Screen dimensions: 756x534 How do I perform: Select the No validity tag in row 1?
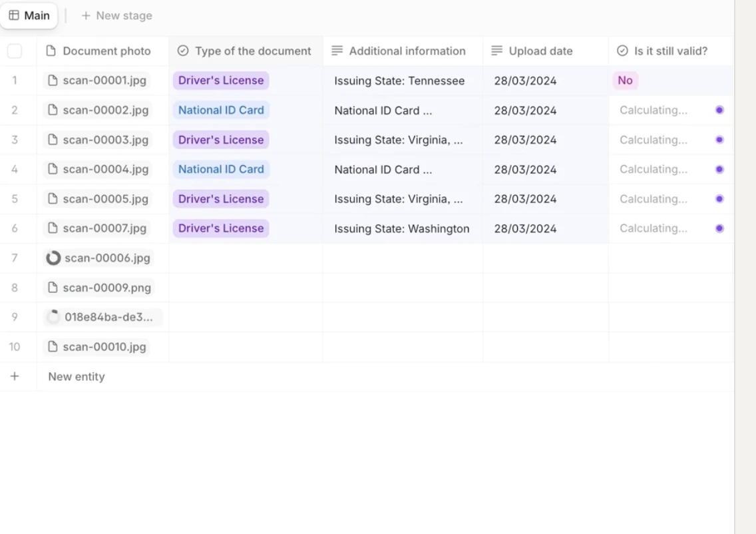coord(625,80)
